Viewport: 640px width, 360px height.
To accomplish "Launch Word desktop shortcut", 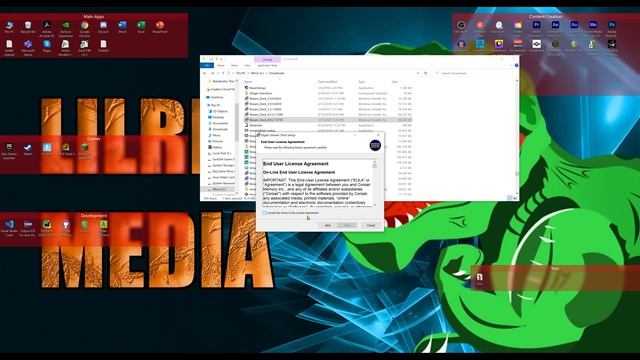I will pos(122,26).
